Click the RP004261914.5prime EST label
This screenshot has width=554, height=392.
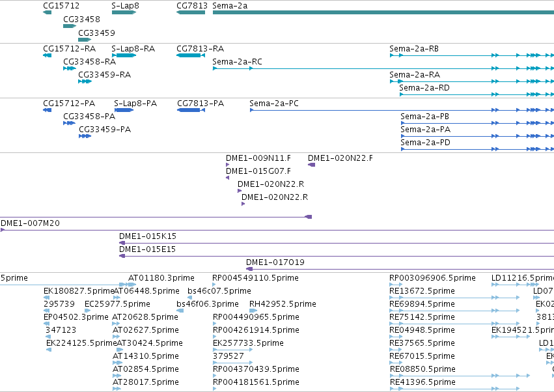256,330
